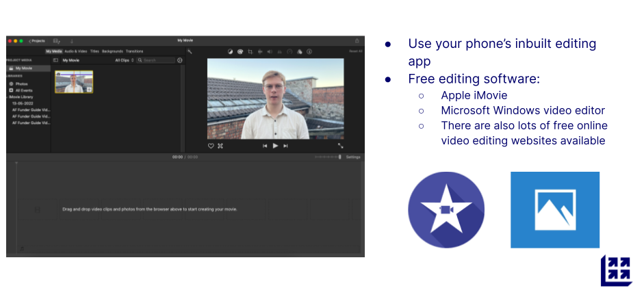The width and height of the screenshot is (644, 299).
Task: Select the crop tool
Action: click(x=250, y=52)
